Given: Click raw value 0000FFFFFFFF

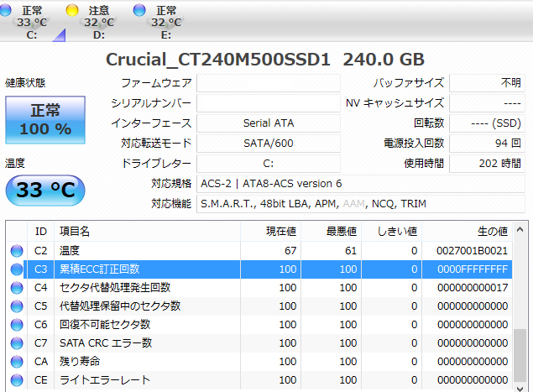Looking at the screenshot, I should pyautogui.click(x=473, y=269).
